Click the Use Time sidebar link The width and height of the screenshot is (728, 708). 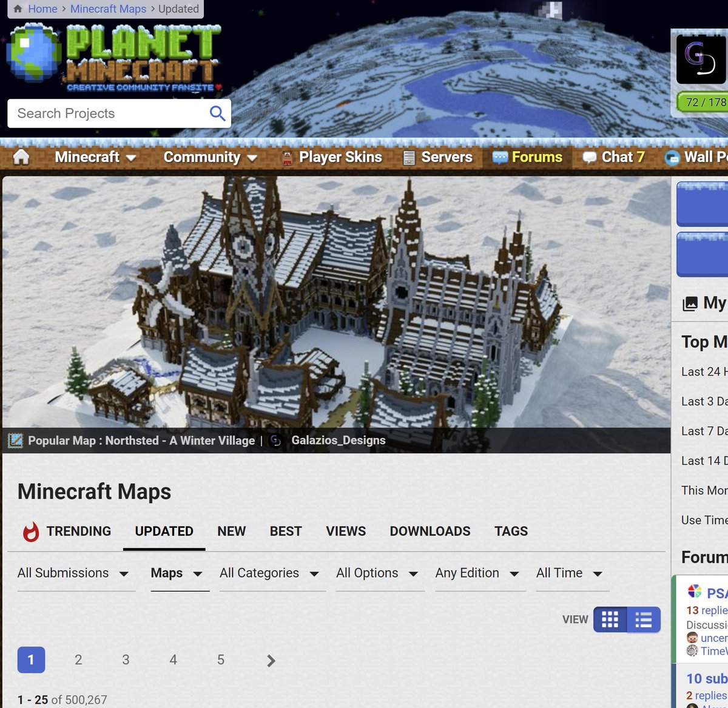coord(704,520)
